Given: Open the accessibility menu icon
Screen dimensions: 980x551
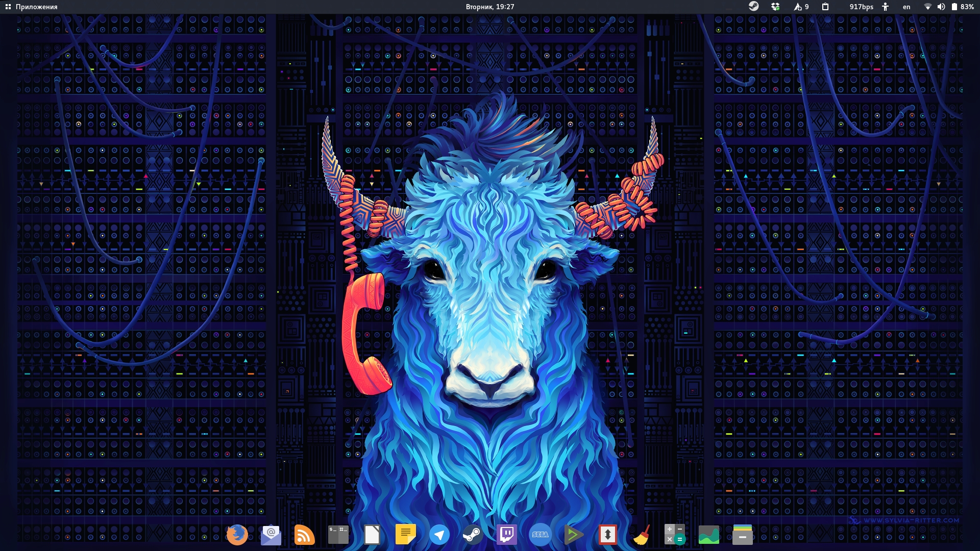Looking at the screenshot, I should (x=886, y=7).
